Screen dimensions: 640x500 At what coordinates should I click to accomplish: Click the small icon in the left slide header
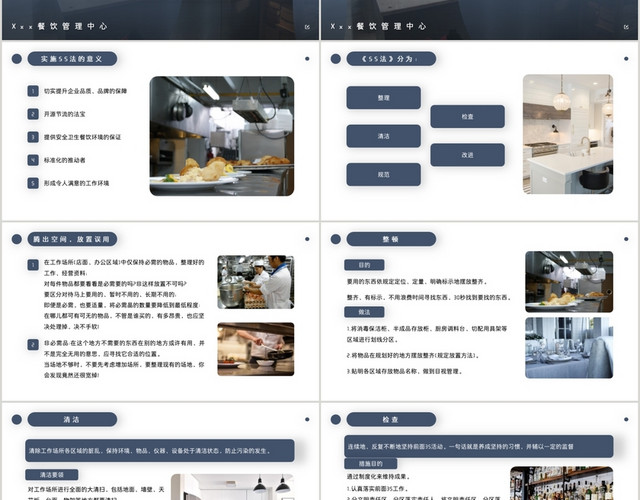click(x=307, y=27)
